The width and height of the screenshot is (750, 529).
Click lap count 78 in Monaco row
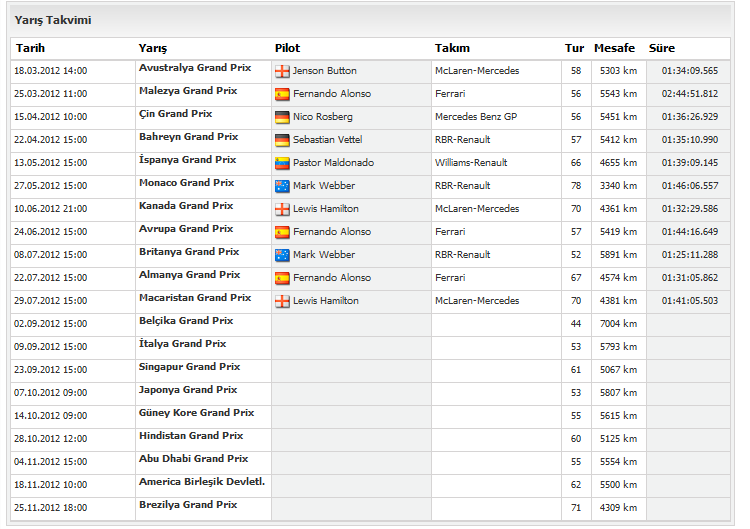pos(576,186)
